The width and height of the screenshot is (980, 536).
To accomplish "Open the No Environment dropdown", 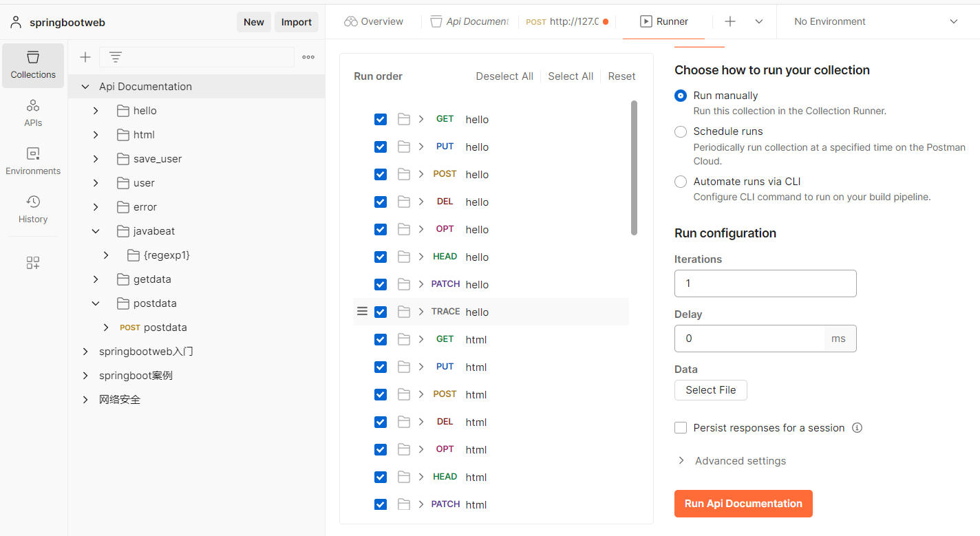I will pos(875,21).
